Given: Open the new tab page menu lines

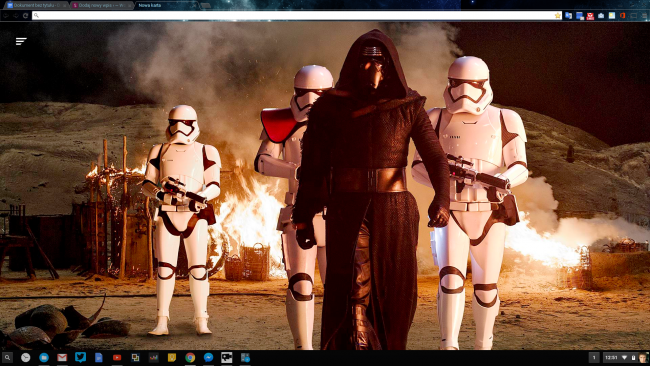Looking at the screenshot, I should (21, 41).
